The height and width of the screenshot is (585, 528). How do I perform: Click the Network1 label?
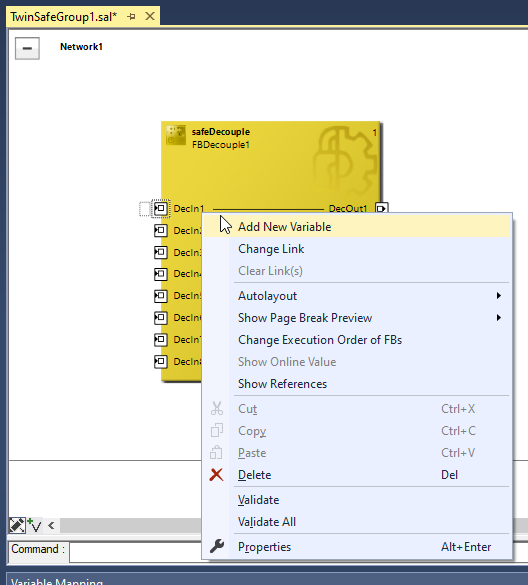[81, 47]
